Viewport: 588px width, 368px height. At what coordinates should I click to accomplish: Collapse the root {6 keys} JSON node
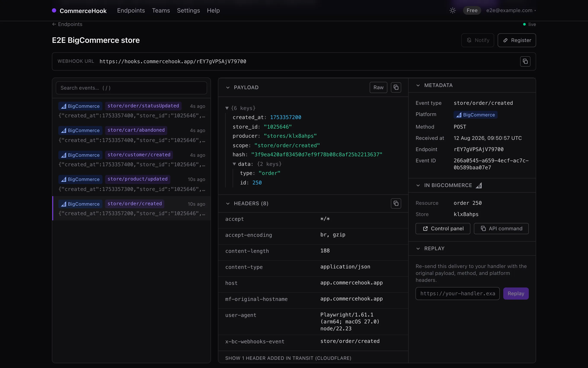click(x=227, y=108)
